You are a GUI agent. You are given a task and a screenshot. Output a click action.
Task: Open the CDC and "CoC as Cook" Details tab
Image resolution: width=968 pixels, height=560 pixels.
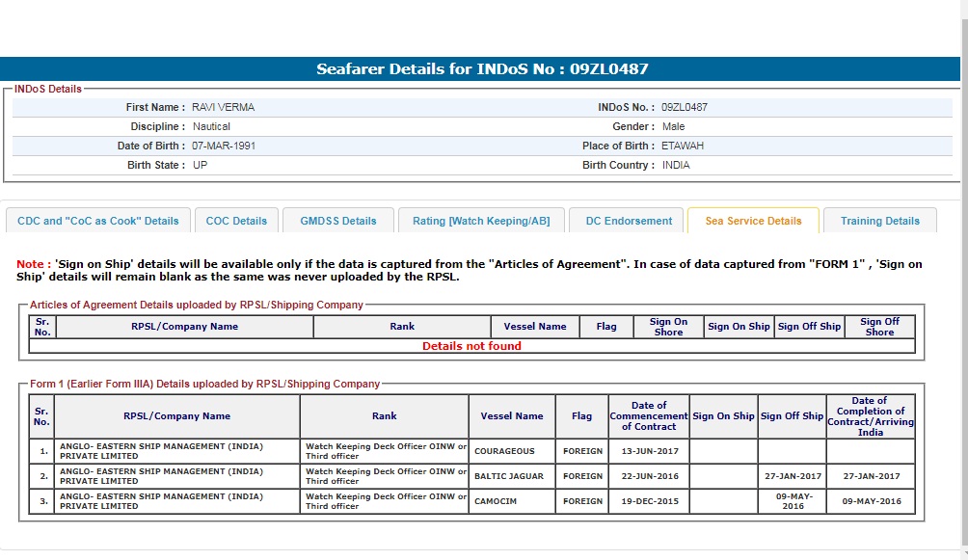98,221
